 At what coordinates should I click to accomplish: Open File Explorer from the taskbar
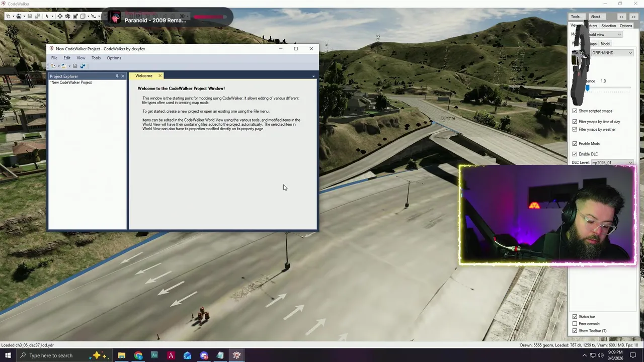click(121, 355)
